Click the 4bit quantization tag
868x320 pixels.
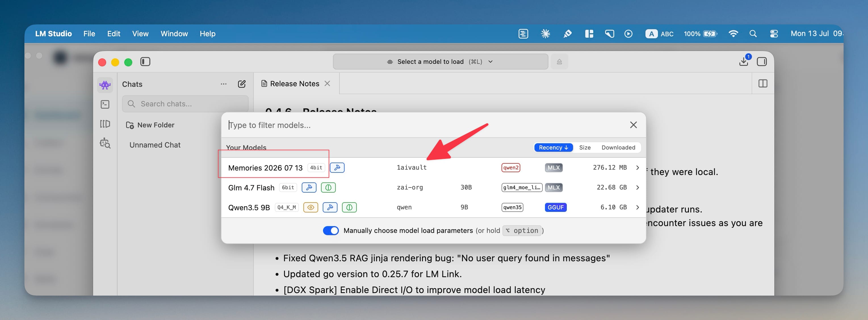316,167
